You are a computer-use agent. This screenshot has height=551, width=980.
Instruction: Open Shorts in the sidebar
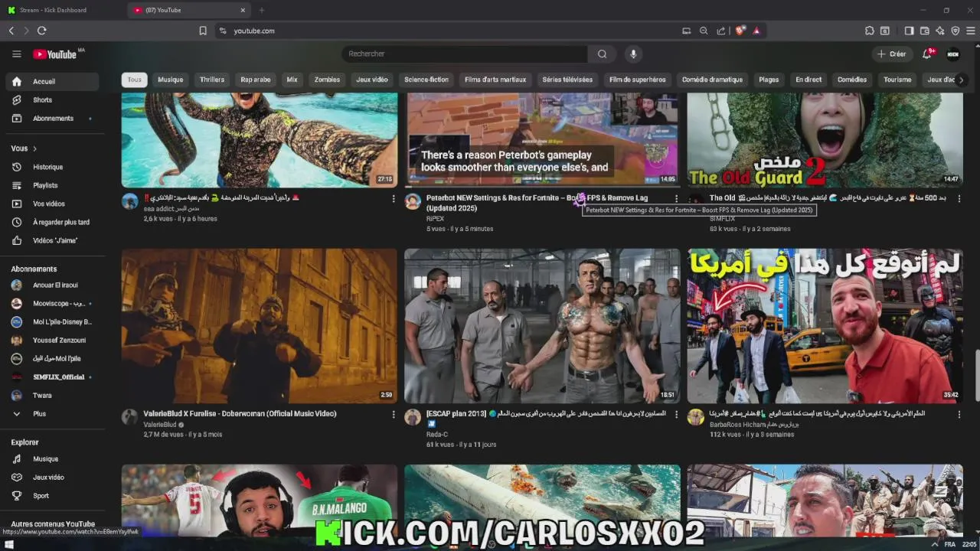coord(52,99)
